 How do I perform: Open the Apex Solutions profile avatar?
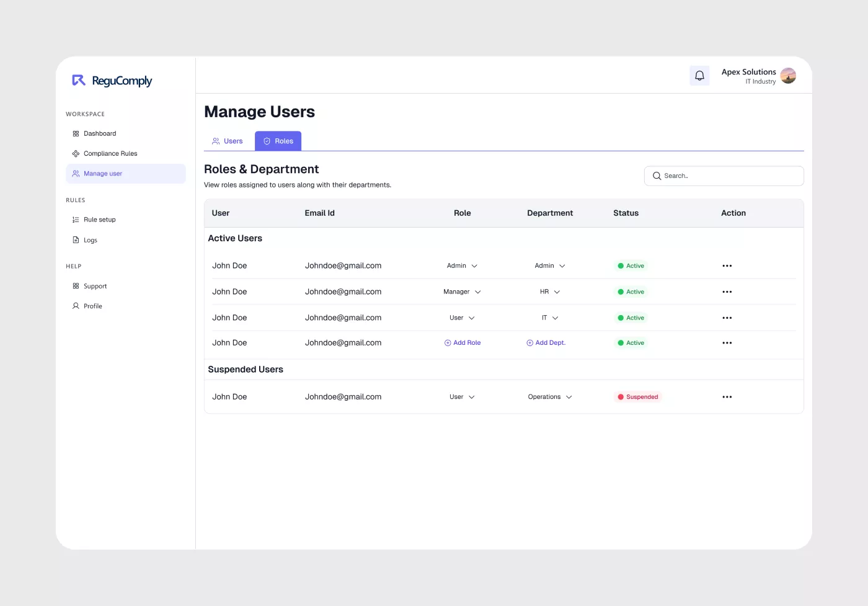coord(788,76)
